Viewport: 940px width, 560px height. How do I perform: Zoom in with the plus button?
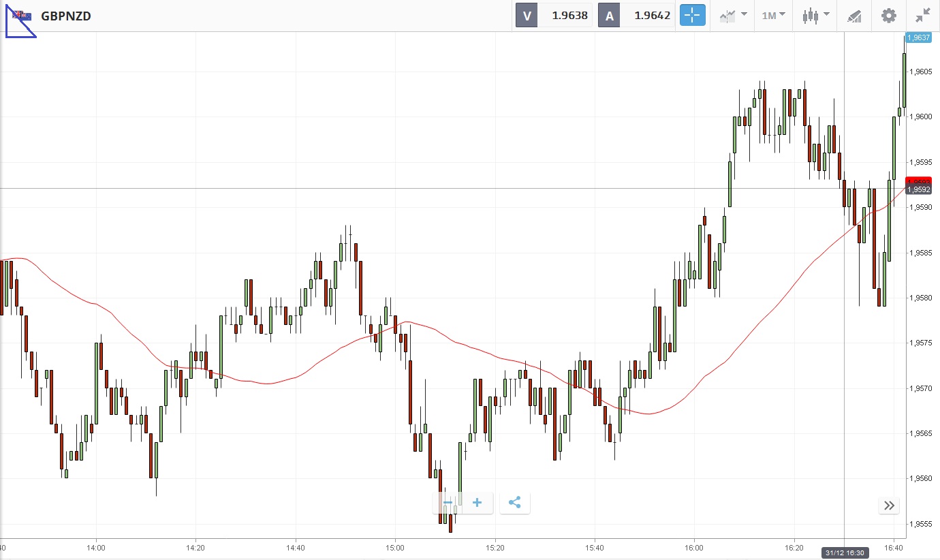477,503
